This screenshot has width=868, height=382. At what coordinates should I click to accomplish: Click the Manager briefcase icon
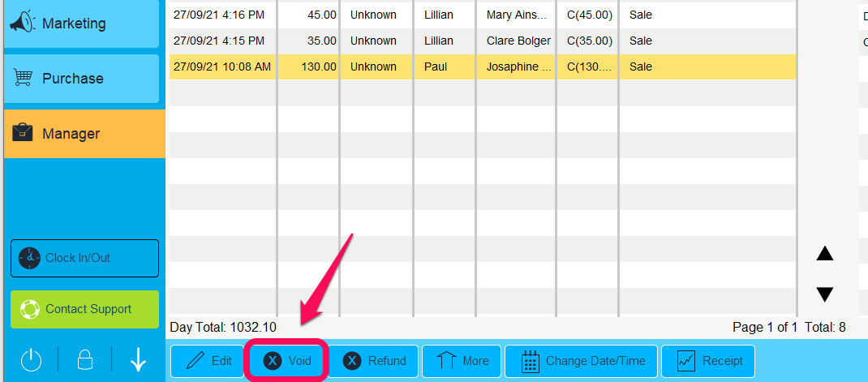(x=23, y=134)
